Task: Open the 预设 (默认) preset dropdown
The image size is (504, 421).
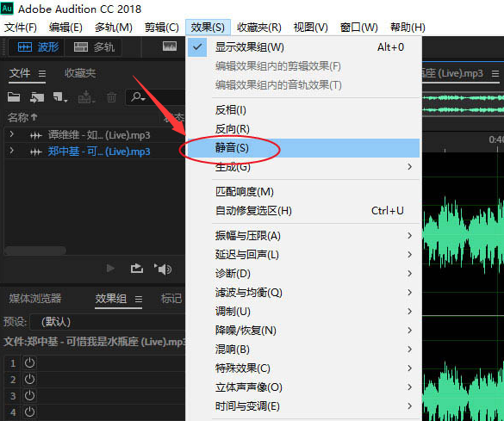Action: (108, 322)
